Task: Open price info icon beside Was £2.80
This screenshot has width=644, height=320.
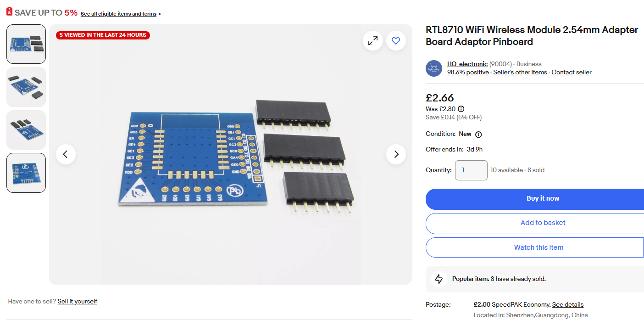Action: tap(461, 109)
